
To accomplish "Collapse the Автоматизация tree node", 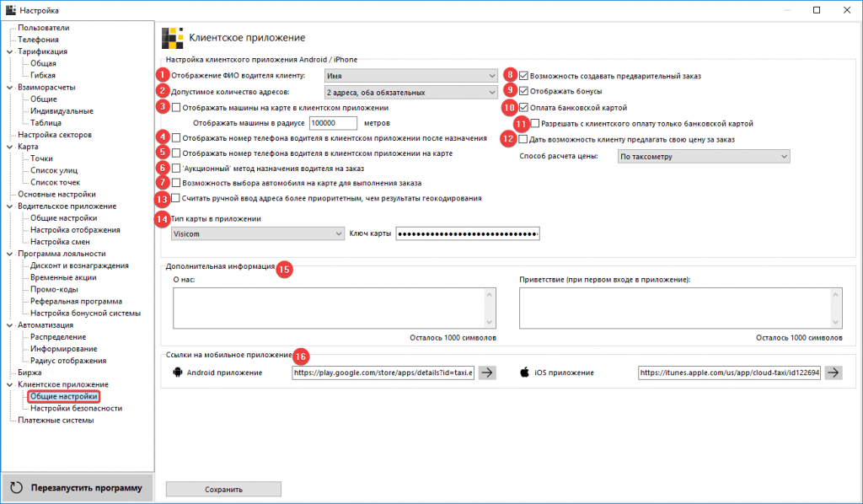I will pyautogui.click(x=9, y=325).
